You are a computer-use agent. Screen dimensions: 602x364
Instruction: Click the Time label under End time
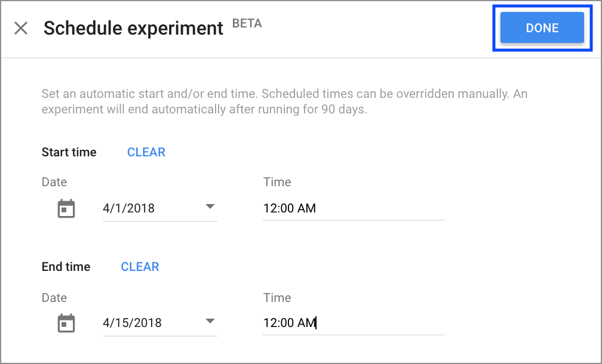(x=277, y=297)
